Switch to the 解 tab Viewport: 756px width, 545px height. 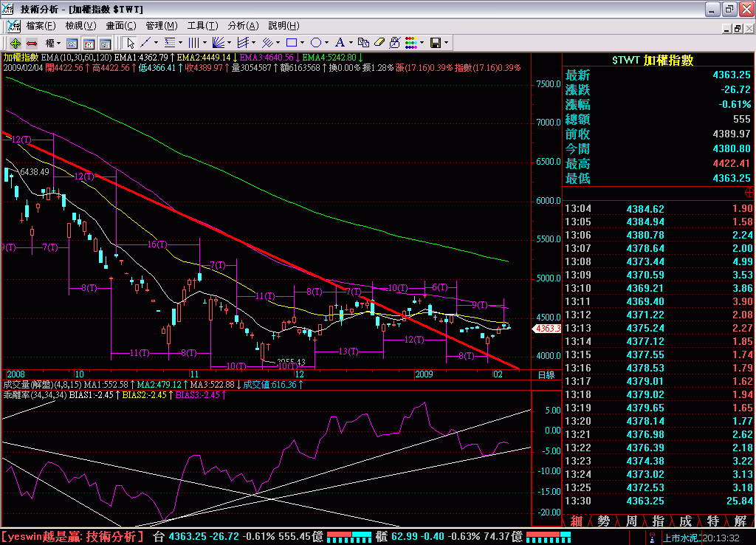coord(740,521)
